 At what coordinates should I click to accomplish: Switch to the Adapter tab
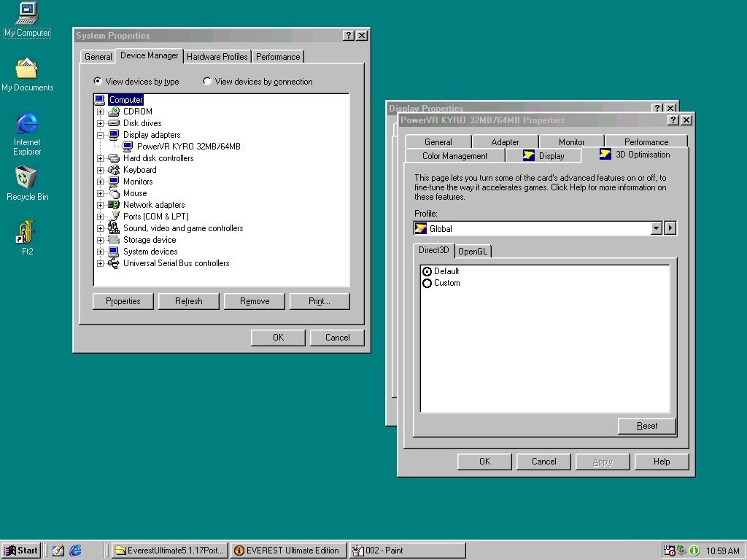pos(505,142)
